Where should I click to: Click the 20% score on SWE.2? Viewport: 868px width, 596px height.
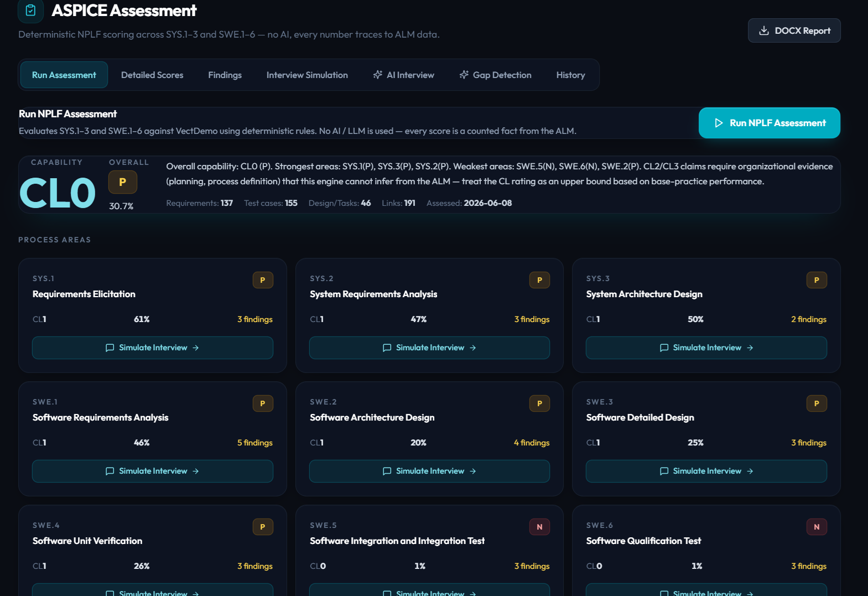pyautogui.click(x=419, y=443)
